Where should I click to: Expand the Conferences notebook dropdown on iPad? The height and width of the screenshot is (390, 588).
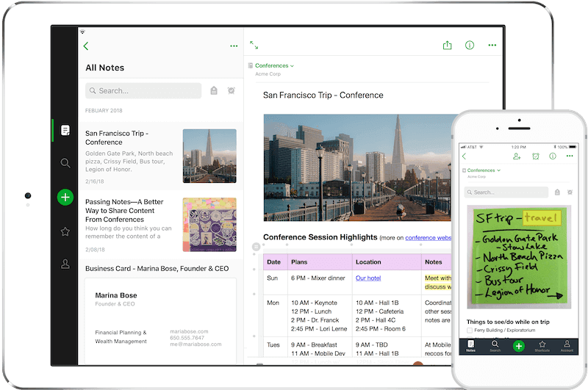point(275,66)
